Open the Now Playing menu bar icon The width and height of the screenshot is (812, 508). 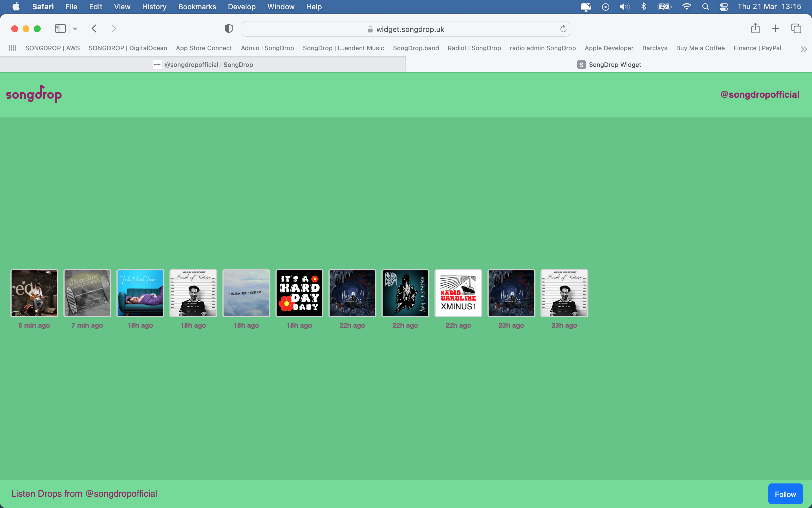coord(606,7)
